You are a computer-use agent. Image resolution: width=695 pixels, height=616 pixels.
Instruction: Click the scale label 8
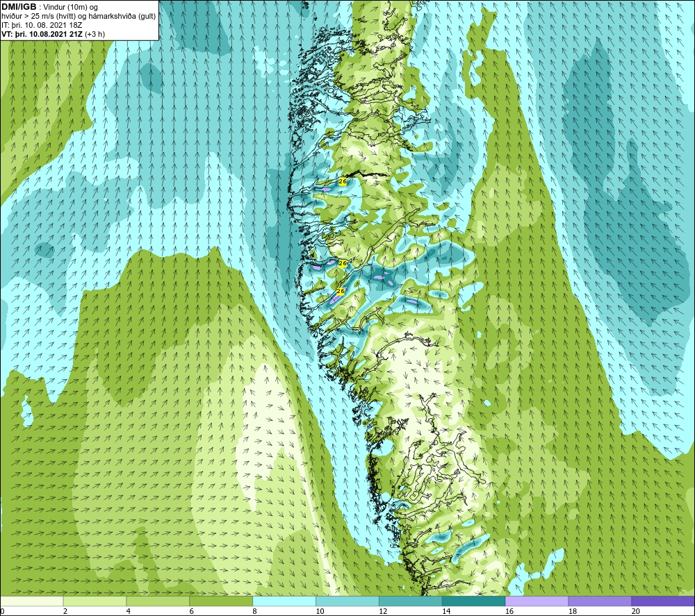pyautogui.click(x=255, y=611)
